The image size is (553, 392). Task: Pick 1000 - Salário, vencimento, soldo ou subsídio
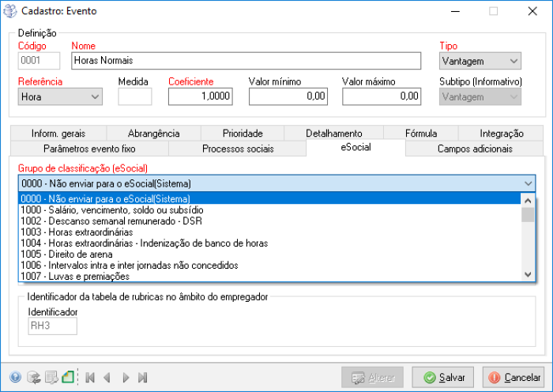click(111, 210)
